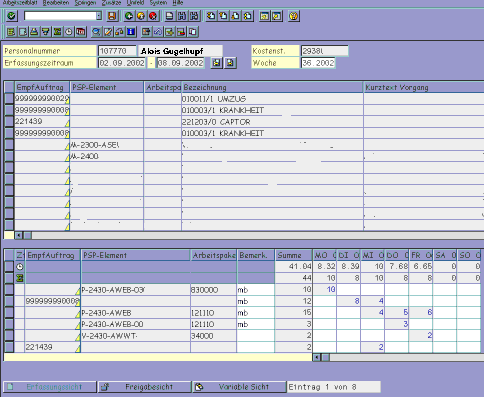This screenshot has width=484, height=397.
Task: Jump to last page icon
Action: 247,16
